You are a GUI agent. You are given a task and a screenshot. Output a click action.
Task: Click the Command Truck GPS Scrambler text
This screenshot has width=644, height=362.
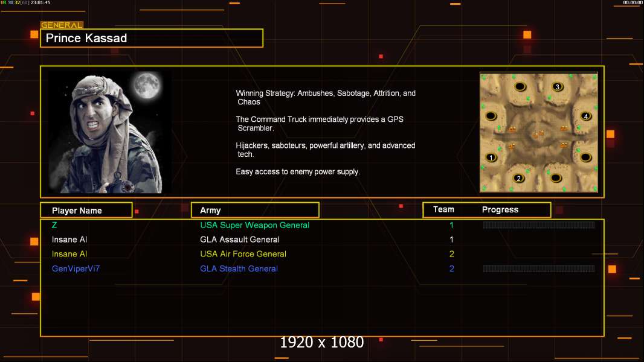pyautogui.click(x=320, y=124)
